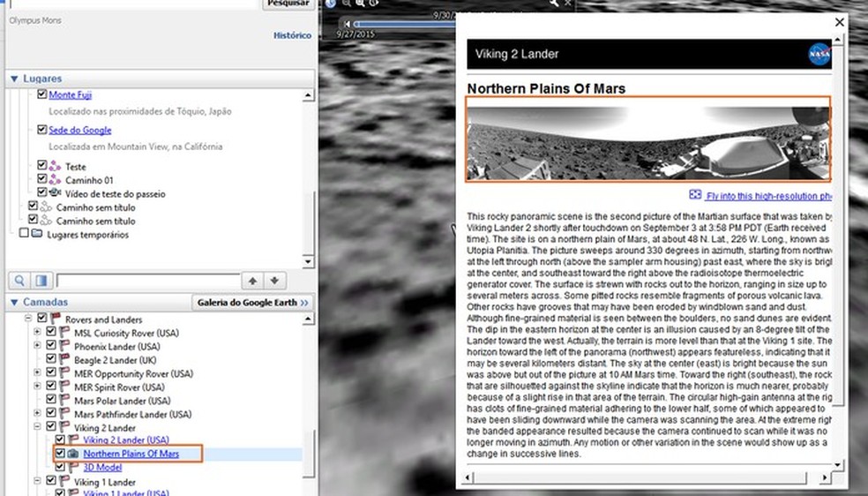The image size is (868, 496).
Task: Expand the MER Spirit Rover (USA) node
Action: [x=37, y=387]
